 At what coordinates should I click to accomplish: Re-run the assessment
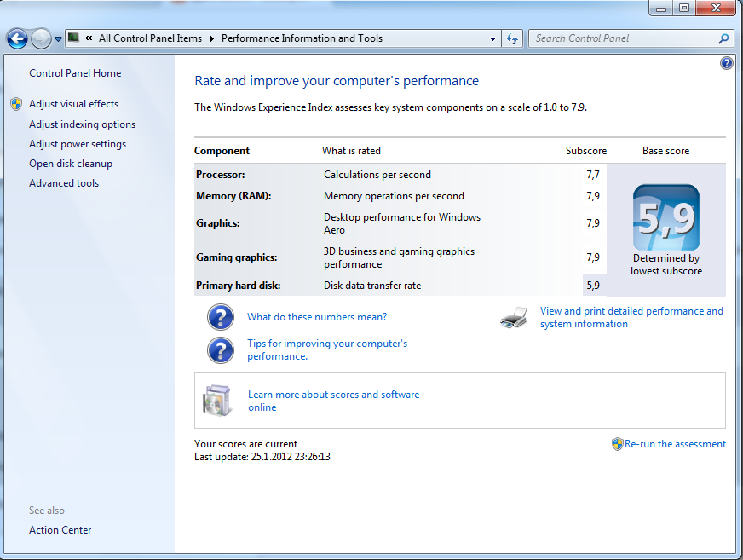point(675,444)
